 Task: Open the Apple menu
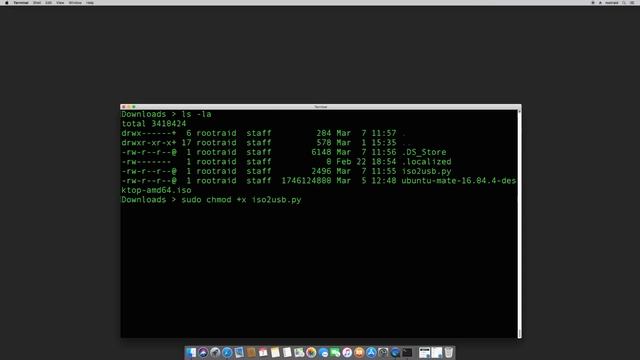click(7, 2)
